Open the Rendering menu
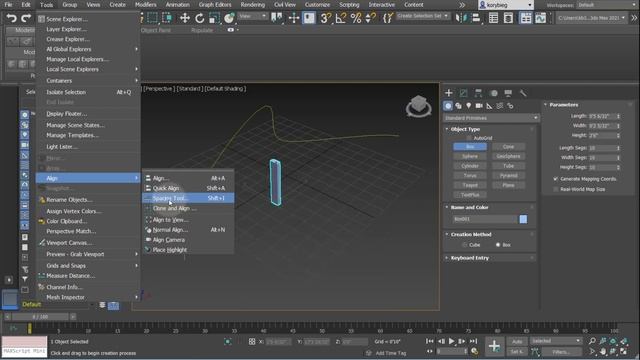The width and height of the screenshot is (640, 360). pos(252,5)
